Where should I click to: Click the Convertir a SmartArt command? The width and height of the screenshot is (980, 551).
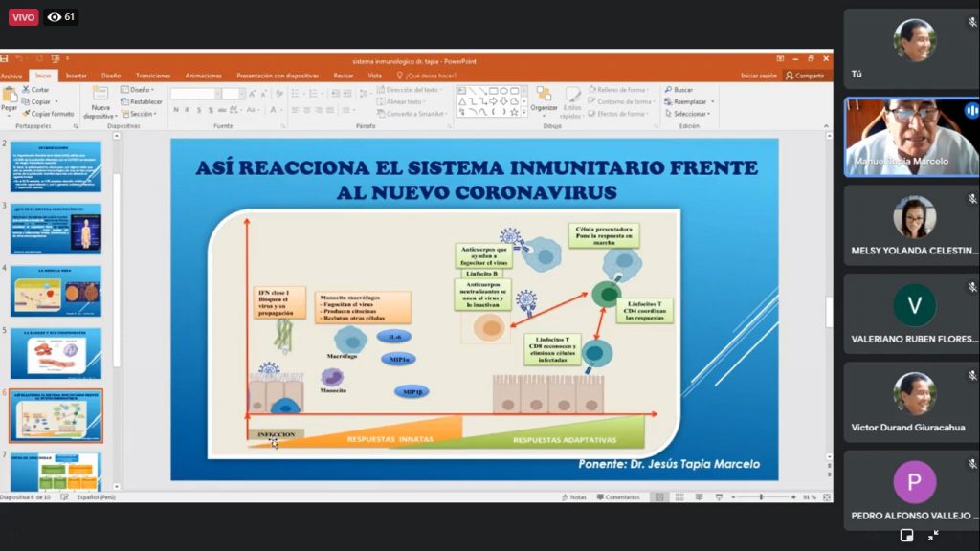412,114
